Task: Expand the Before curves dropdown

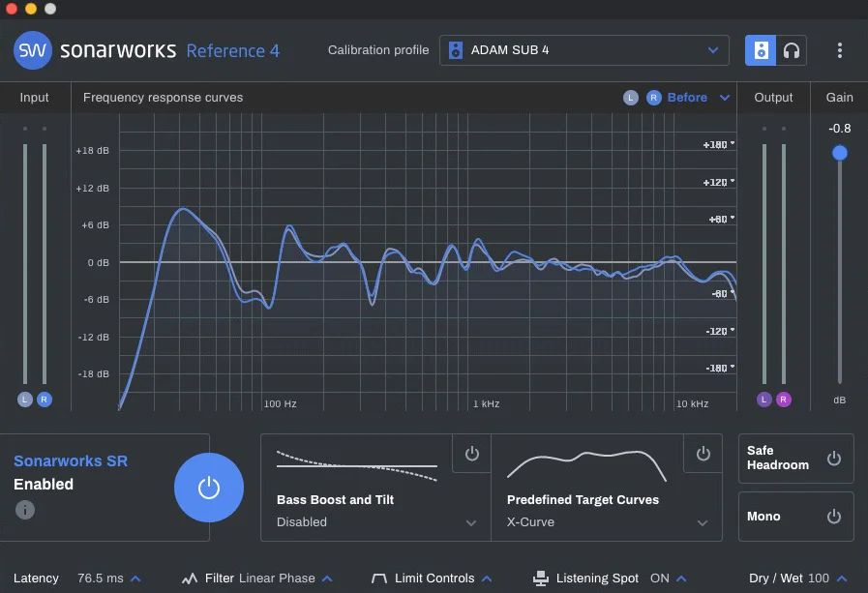Action: (x=725, y=98)
